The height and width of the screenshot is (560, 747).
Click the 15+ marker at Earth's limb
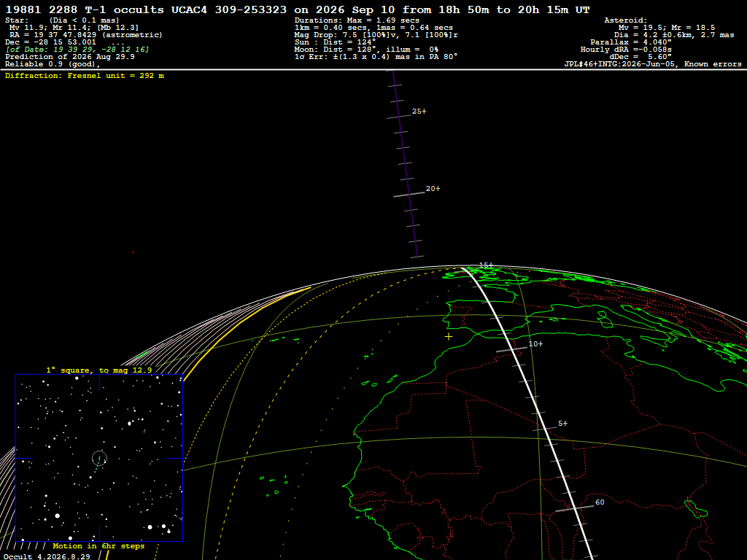[x=486, y=265]
